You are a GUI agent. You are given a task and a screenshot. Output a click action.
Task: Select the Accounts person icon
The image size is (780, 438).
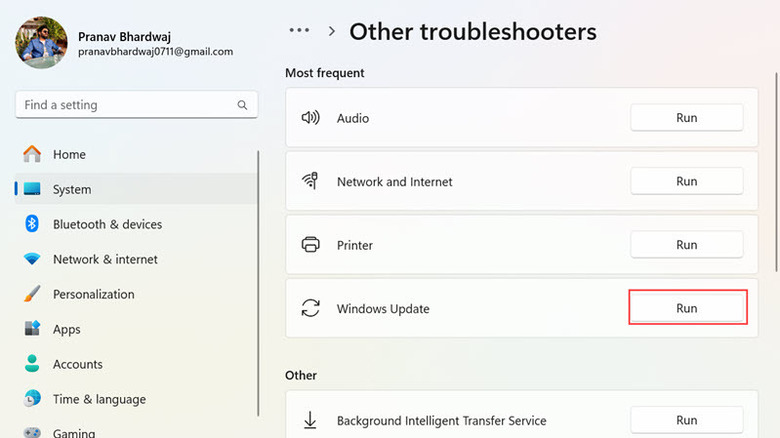(x=32, y=364)
